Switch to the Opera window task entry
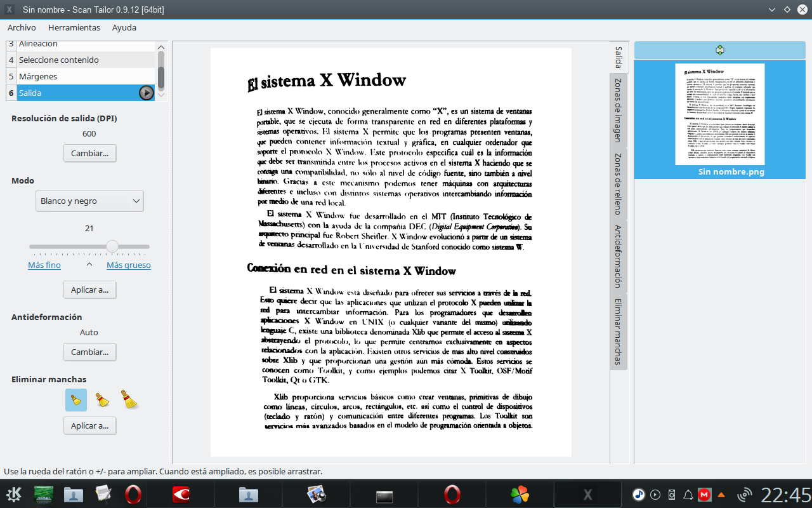 tap(452, 494)
